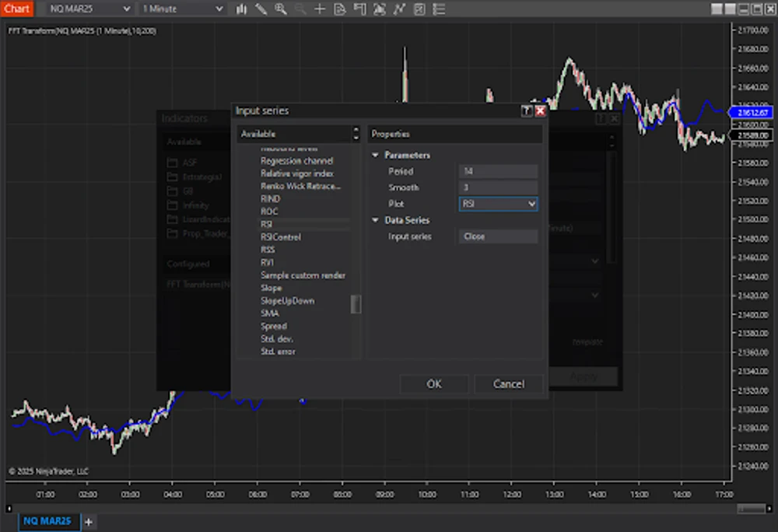Click the Available list scrollbar thumb

pos(356,304)
